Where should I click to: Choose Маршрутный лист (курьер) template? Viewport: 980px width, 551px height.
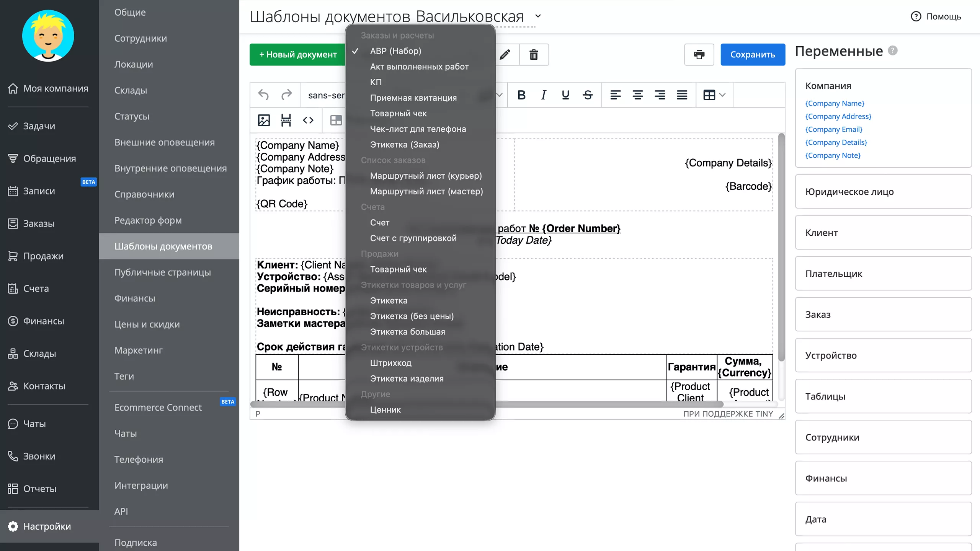(426, 176)
